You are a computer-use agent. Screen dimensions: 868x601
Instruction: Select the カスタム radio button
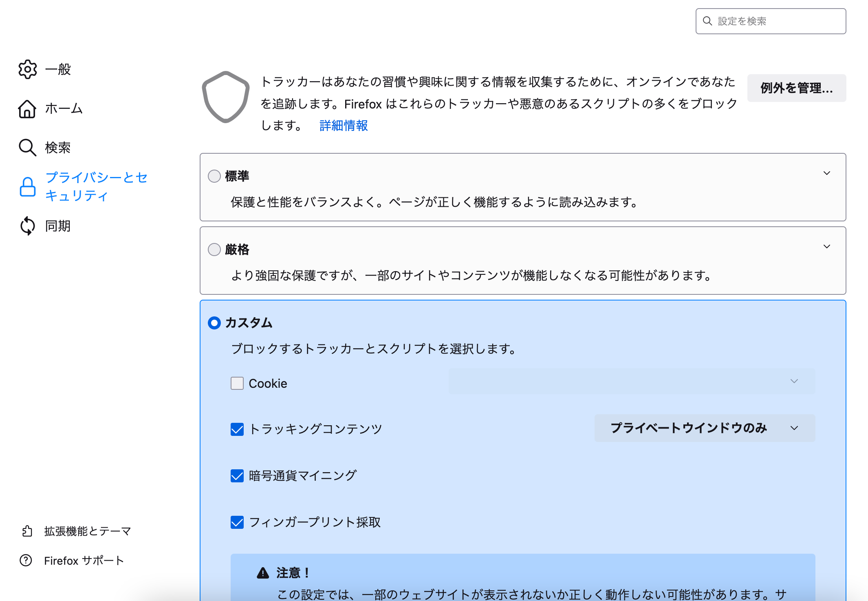coord(214,323)
